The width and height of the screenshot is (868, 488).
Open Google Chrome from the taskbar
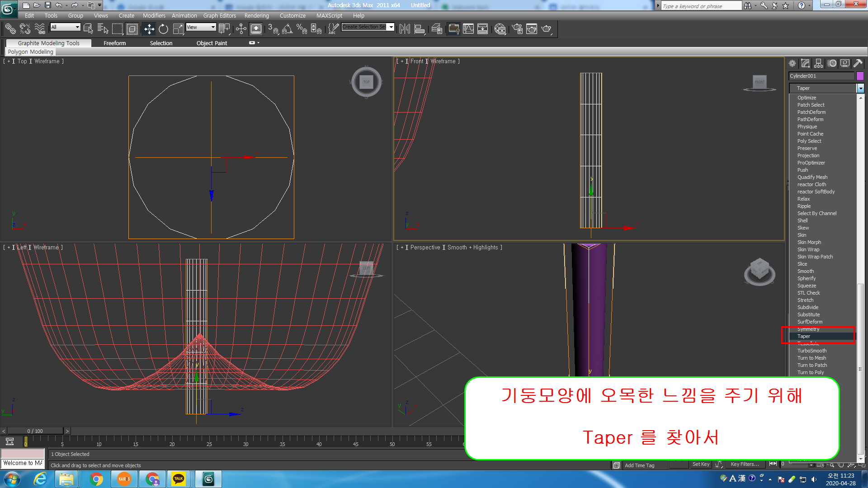[x=96, y=479]
